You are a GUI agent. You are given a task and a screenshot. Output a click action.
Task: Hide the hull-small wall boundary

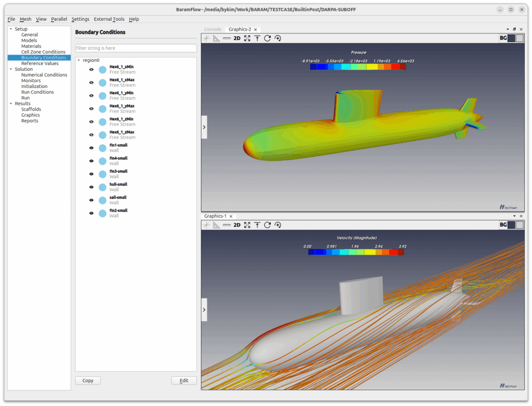click(91, 187)
